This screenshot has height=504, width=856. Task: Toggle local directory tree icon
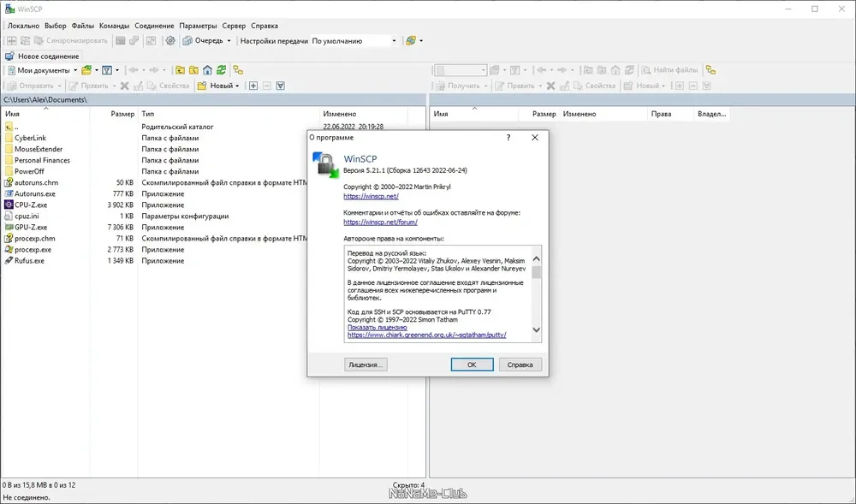[x=238, y=70]
